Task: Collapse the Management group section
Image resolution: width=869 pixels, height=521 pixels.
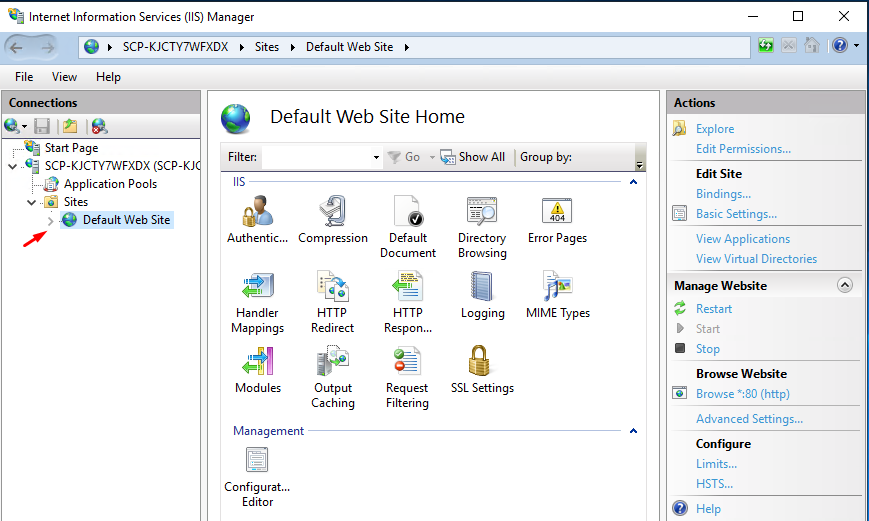Action: tap(633, 431)
